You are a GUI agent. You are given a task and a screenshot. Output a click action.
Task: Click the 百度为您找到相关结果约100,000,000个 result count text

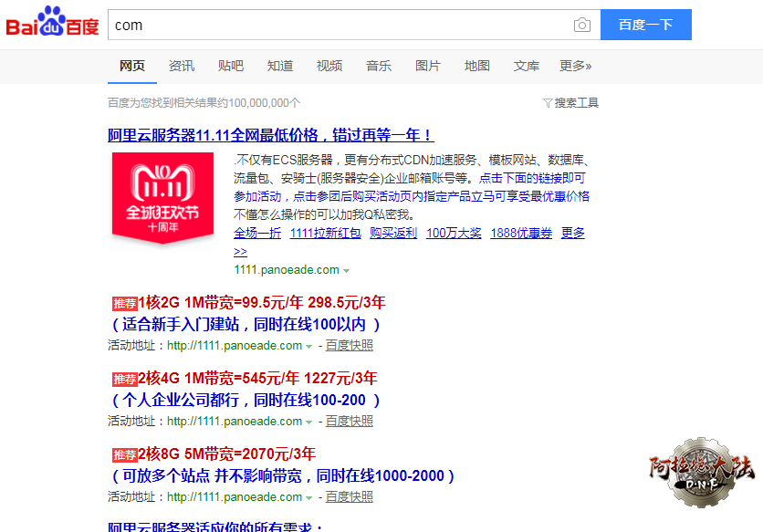tap(204, 103)
